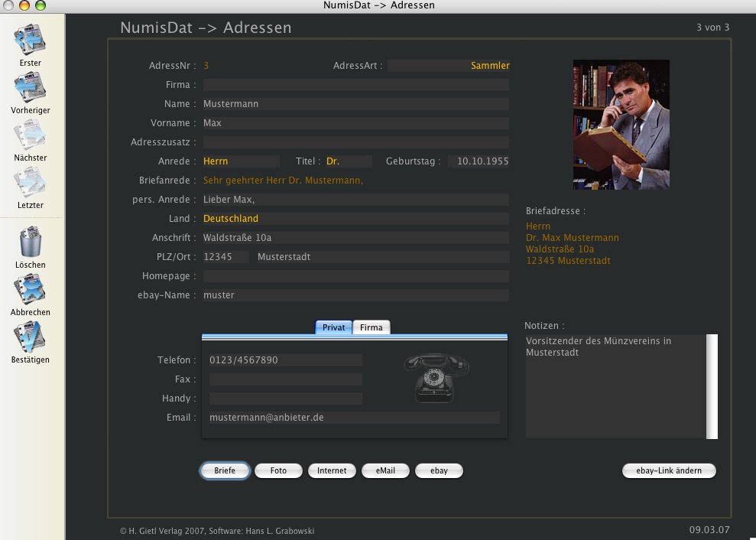Send message via eMail button

385,470
